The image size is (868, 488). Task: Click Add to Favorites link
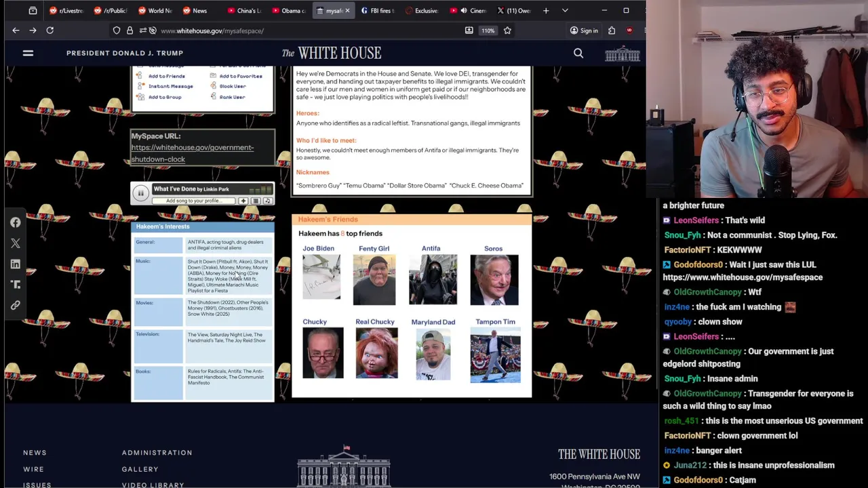pos(241,76)
